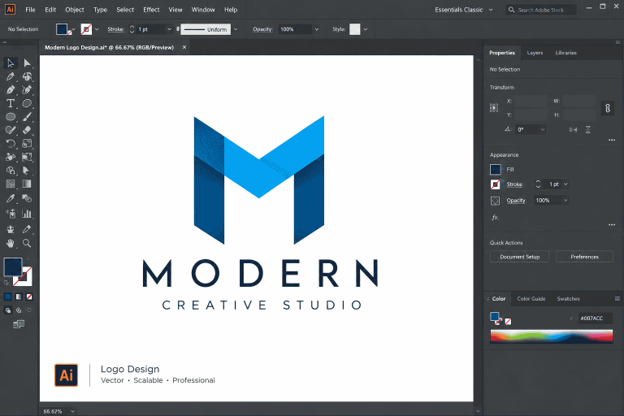Select the Paintbrush tool
The width and height of the screenshot is (624, 416).
click(x=27, y=117)
